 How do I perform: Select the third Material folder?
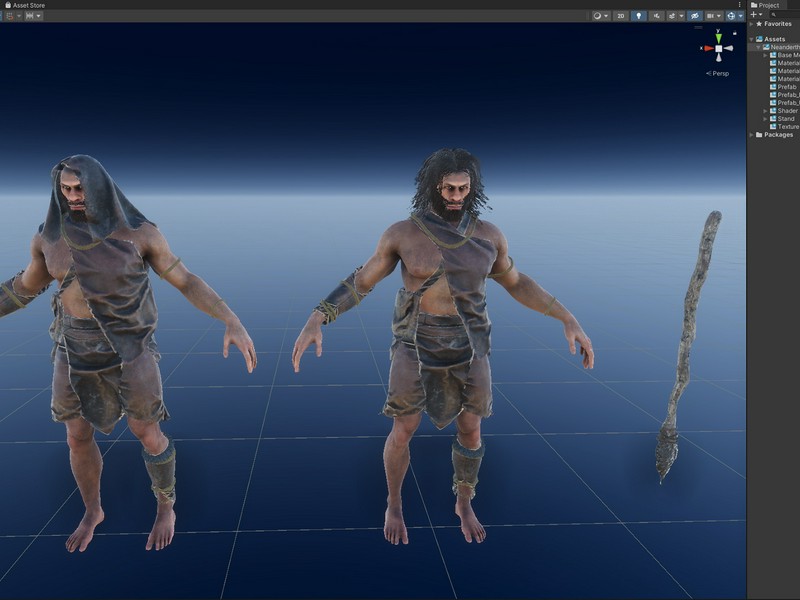point(785,79)
